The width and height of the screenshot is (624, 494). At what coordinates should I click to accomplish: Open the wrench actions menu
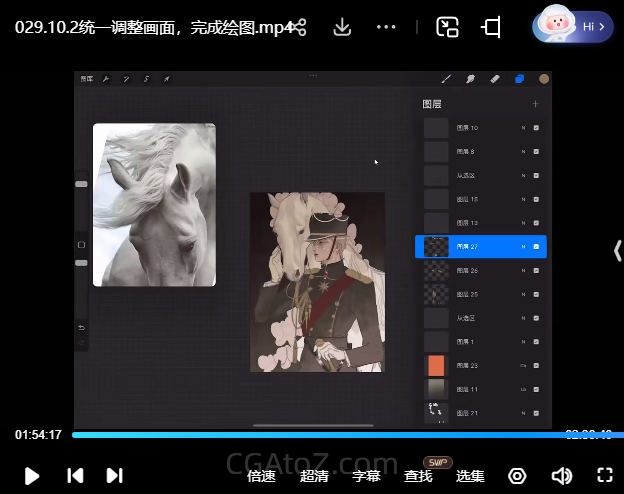point(105,79)
